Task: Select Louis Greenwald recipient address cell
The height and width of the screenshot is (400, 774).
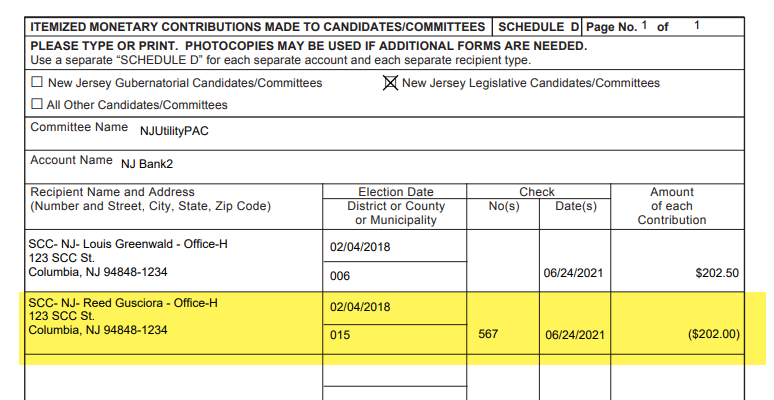Action: 174,260
